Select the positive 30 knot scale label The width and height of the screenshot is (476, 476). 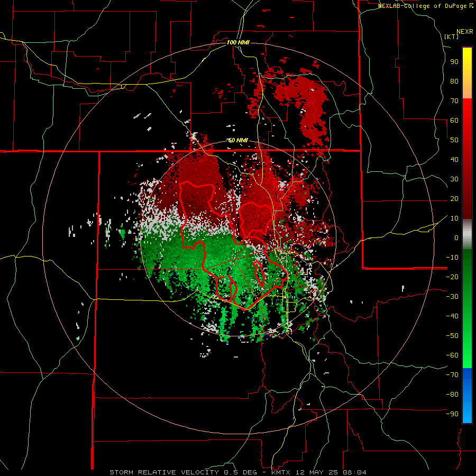coord(454,179)
